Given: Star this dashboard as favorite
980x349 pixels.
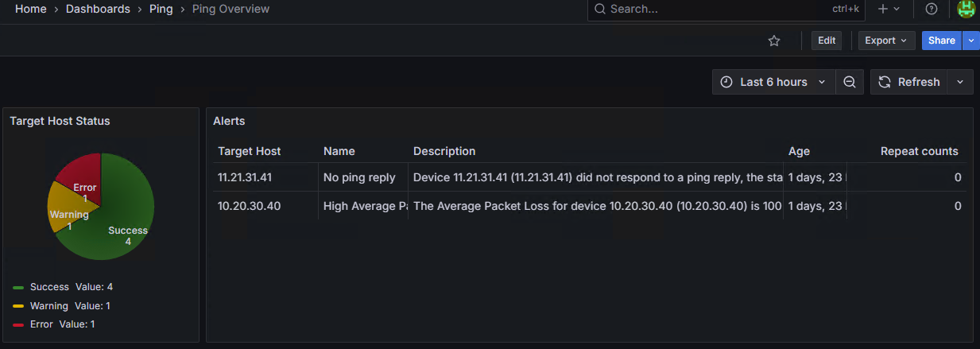Looking at the screenshot, I should click(x=774, y=41).
